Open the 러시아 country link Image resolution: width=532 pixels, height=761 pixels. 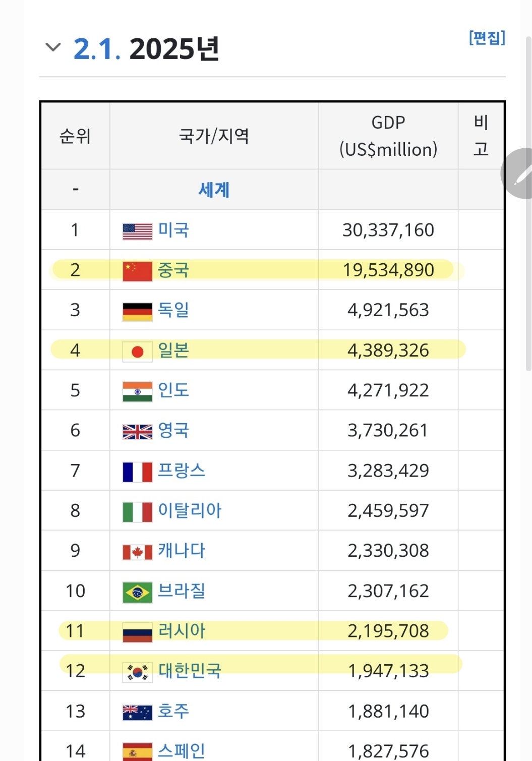[182, 630]
